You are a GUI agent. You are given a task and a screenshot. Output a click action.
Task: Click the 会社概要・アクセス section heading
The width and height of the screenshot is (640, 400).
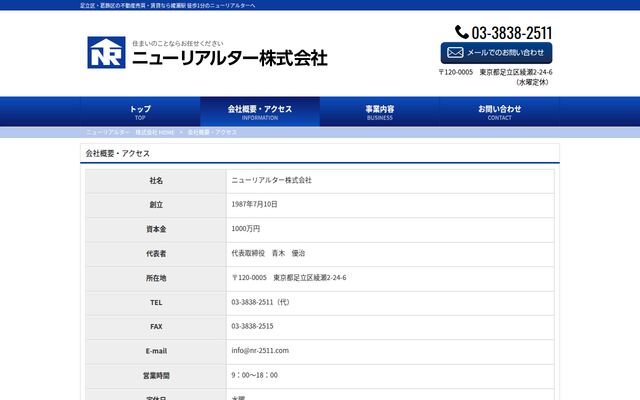tap(118, 153)
